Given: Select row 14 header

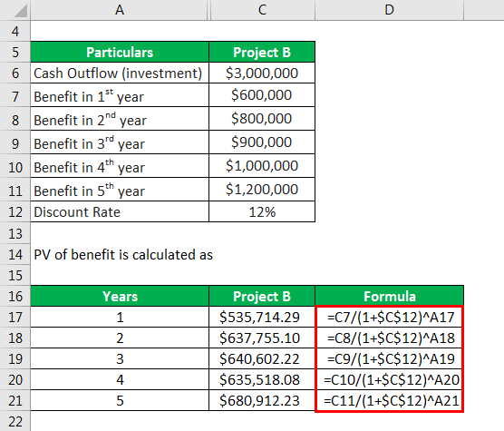Looking at the screenshot, I should 15,254.
